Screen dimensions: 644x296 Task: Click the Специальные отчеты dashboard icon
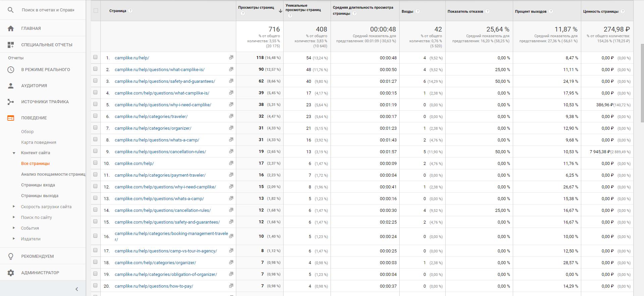click(11, 45)
